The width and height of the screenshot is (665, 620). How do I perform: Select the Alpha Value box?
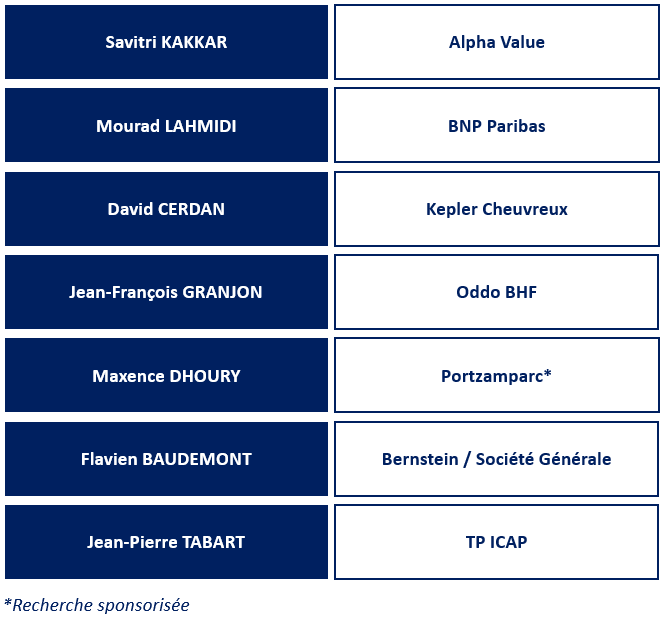[x=497, y=42]
